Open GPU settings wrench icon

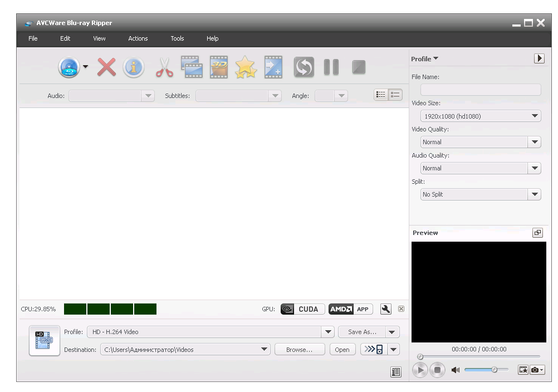coord(386,309)
